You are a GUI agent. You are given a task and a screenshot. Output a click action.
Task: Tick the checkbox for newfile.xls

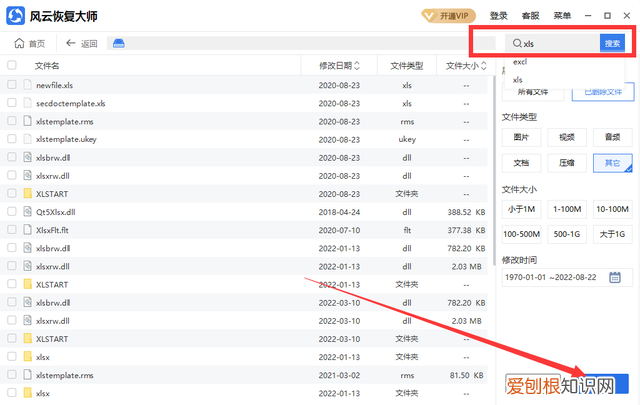click(12, 84)
